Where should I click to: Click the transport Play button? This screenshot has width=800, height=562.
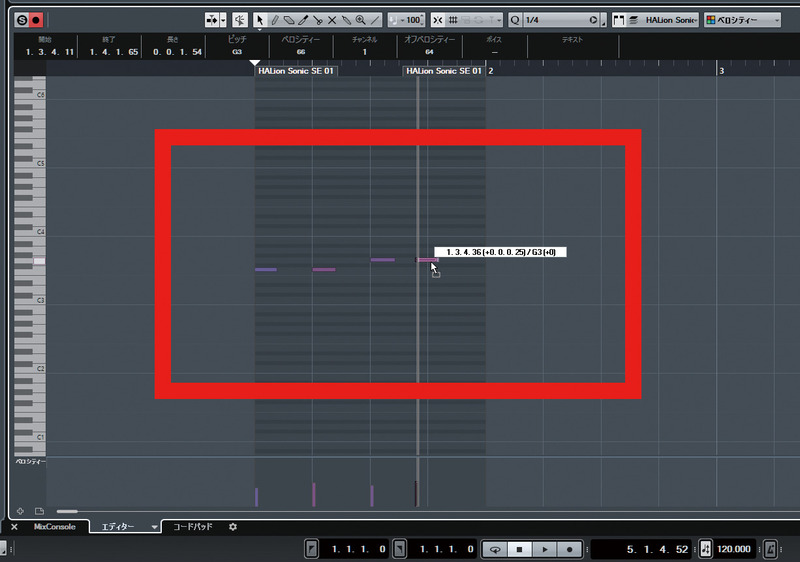pos(544,549)
